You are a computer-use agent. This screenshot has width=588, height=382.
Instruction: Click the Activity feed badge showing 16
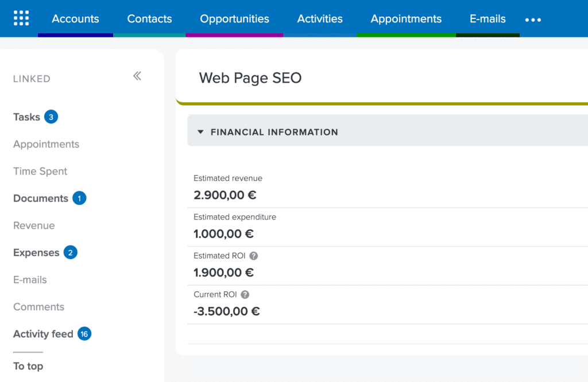tap(84, 334)
